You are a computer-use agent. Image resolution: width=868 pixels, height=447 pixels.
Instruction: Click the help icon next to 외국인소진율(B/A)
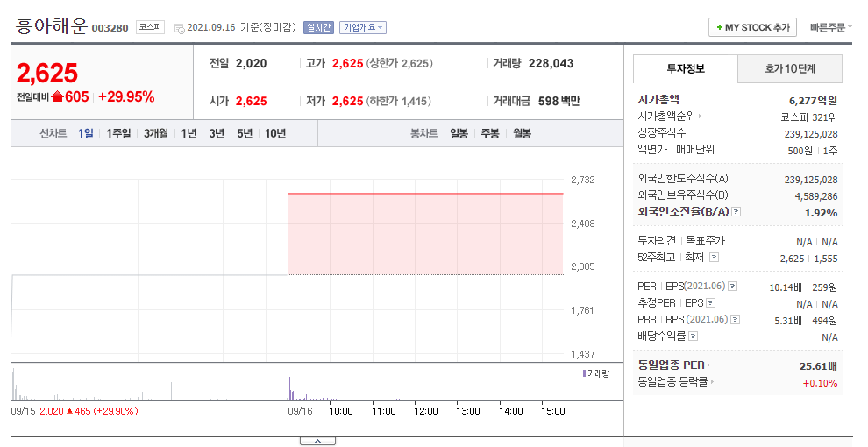coord(736,212)
